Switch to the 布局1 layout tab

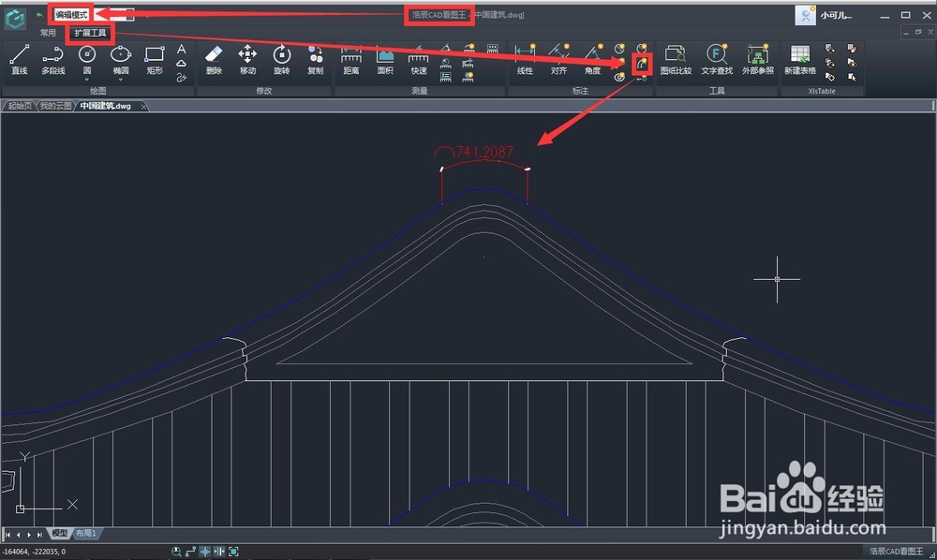coord(86,533)
